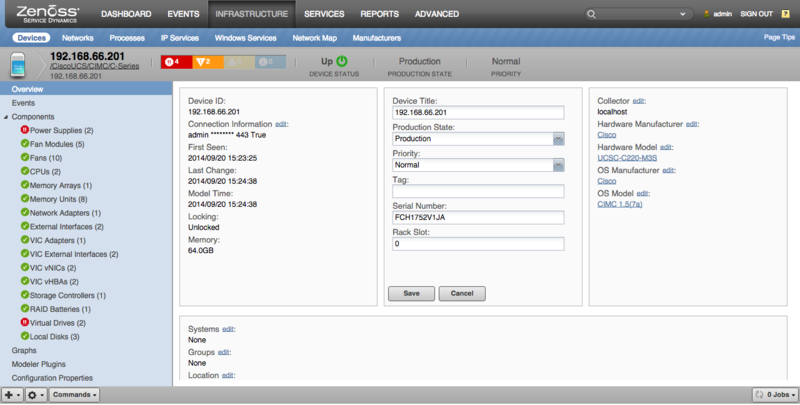Screen dimensions: 800x405
Task: Click the /CiscoUCS/CIMC/C-Series device class link
Action: tap(94, 66)
